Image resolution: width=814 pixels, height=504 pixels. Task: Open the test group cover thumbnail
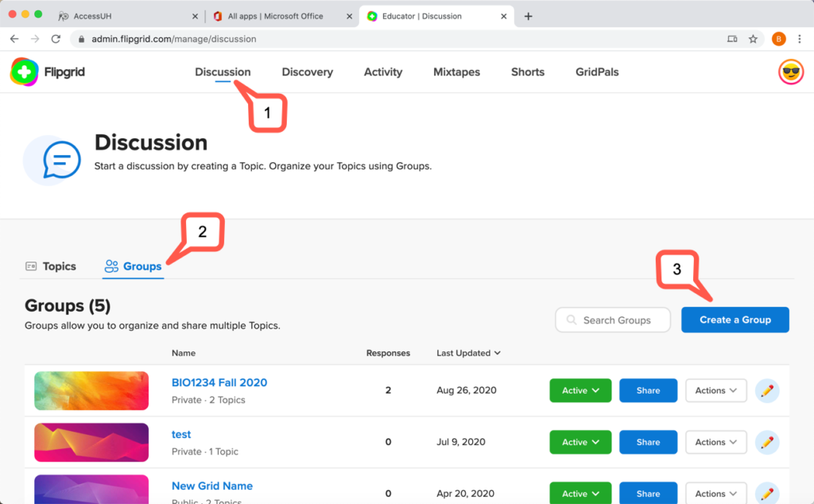pyautogui.click(x=91, y=442)
